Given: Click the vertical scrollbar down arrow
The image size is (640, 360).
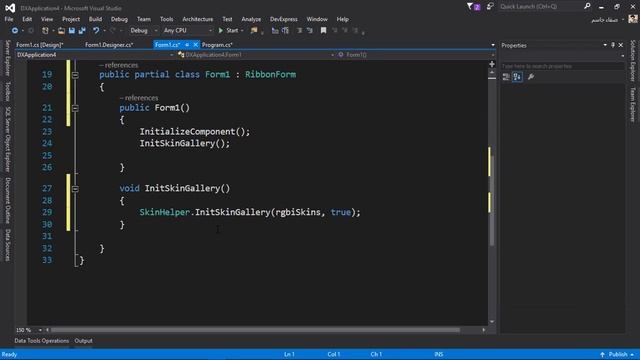Looking at the screenshot, I should tap(492, 322).
